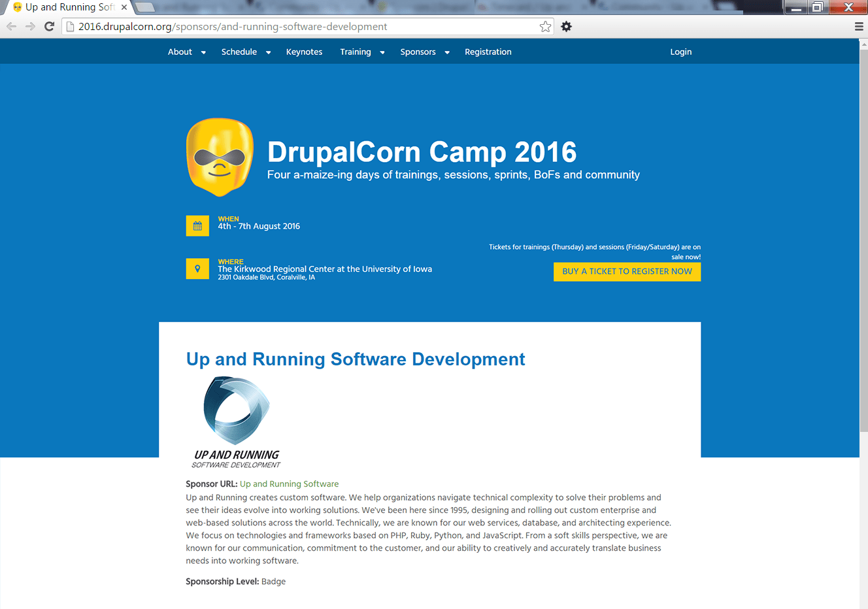Click the yellow location pin icon
This screenshot has height=609, width=868.
(x=197, y=269)
